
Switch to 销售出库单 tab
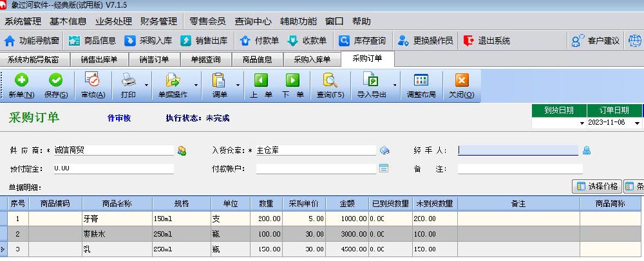[99, 59]
